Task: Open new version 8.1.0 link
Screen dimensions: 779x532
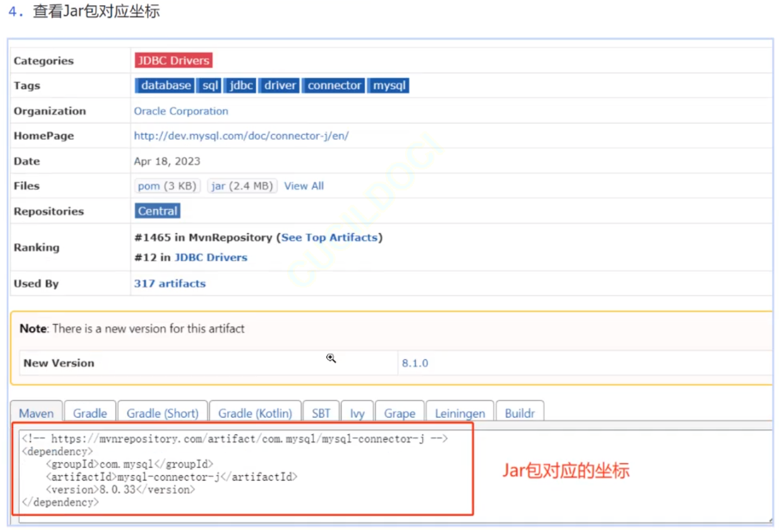Action: click(415, 363)
